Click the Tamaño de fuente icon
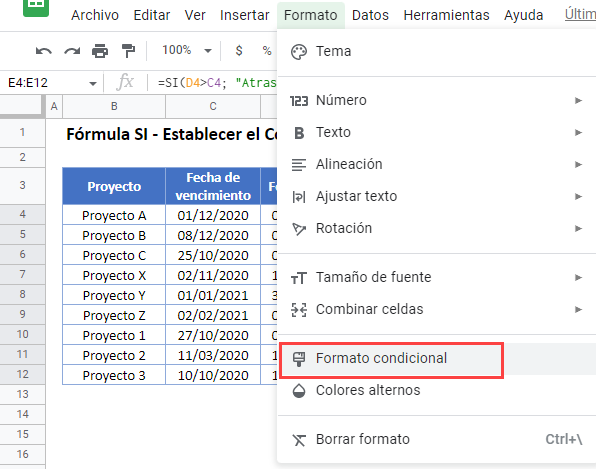 click(x=299, y=278)
